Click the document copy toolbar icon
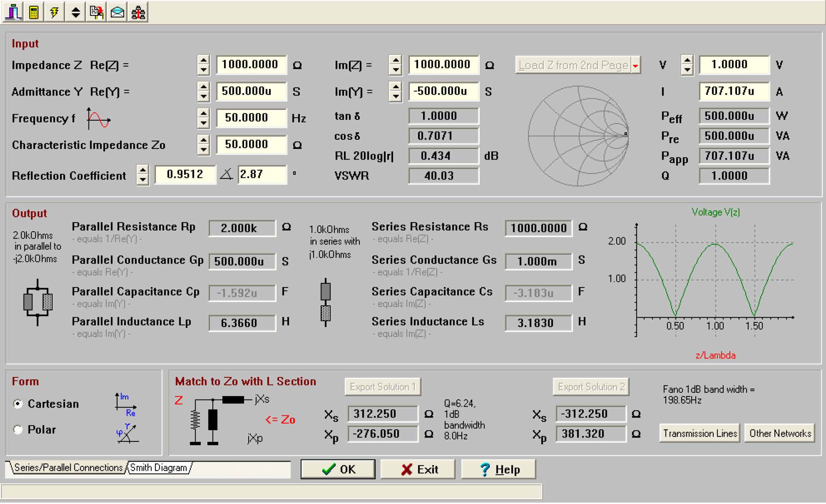The width and height of the screenshot is (826, 504). point(96,12)
